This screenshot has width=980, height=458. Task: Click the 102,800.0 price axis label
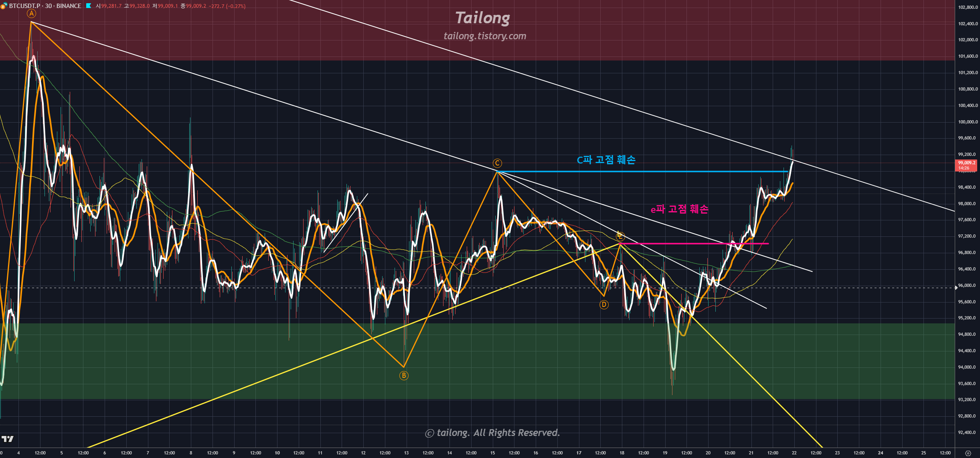968,7
